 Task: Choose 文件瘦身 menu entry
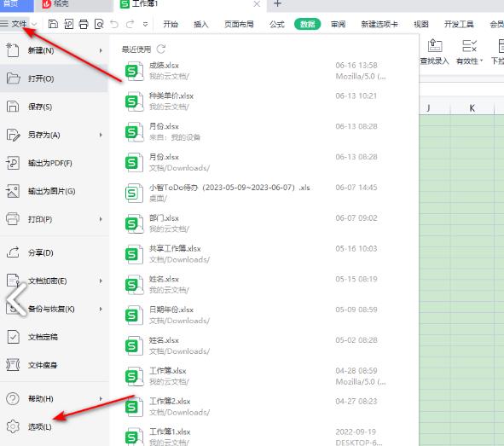[x=54, y=365]
